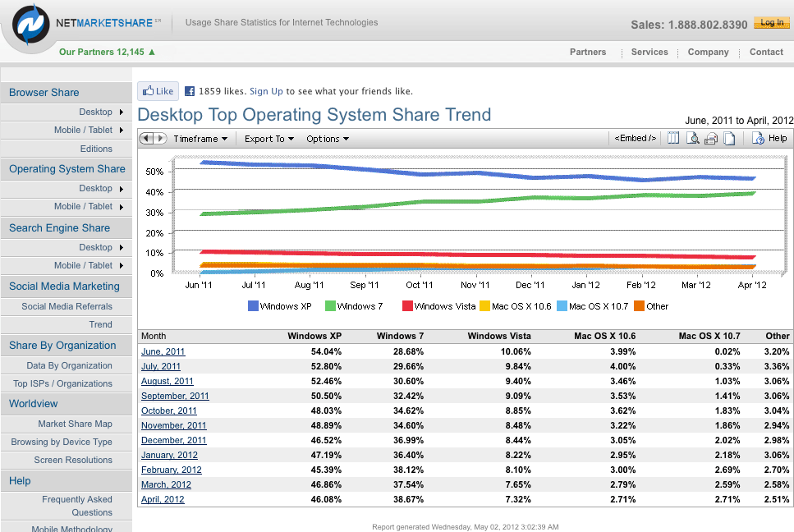Click the Windows 7 column header
This screenshot has width=794, height=532.
400,336
